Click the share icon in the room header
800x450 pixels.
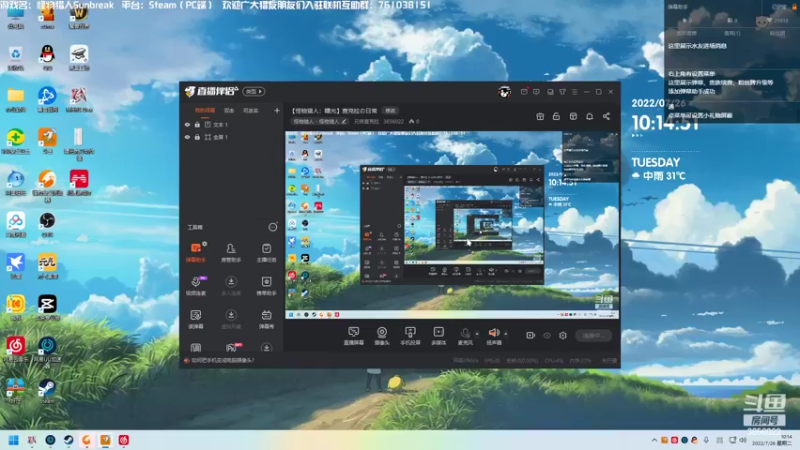click(606, 116)
